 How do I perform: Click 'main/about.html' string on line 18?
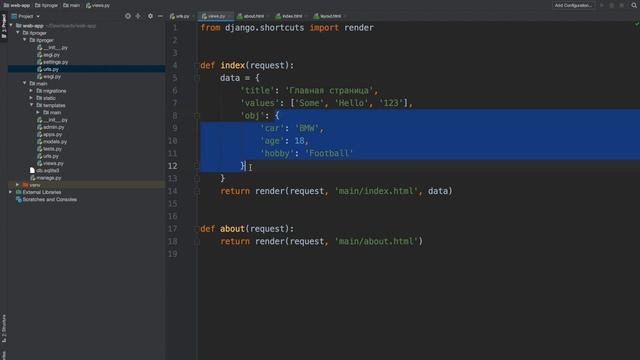pyautogui.click(x=376, y=241)
